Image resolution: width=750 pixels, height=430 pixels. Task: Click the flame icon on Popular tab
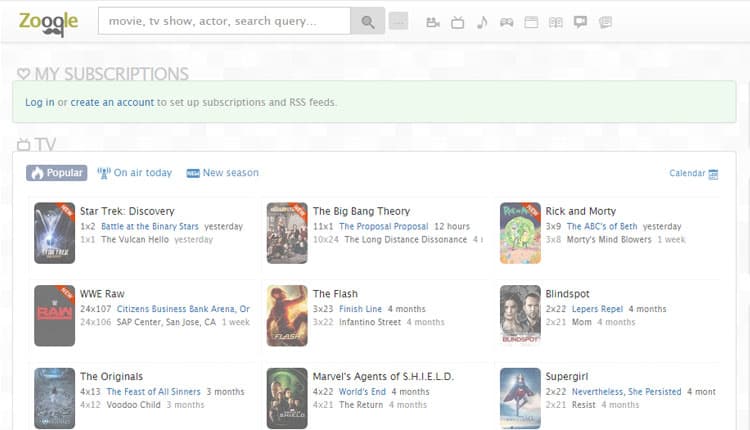37,173
